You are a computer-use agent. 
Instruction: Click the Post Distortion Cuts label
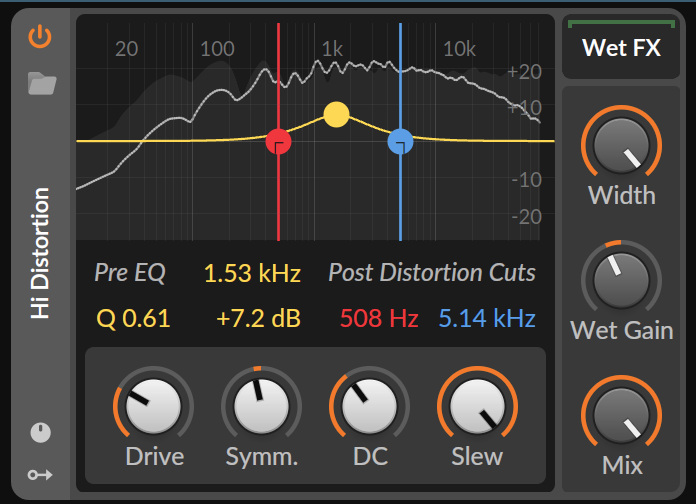click(x=432, y=272)
